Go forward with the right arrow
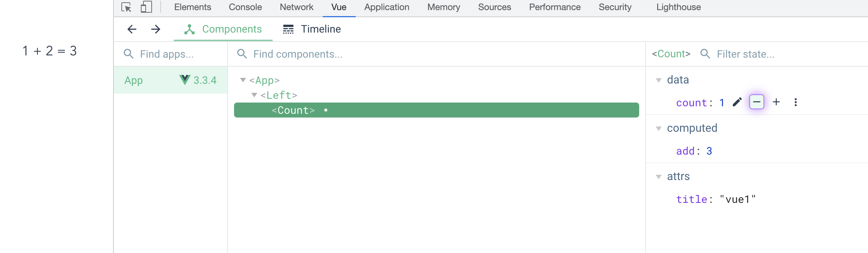Viewport: 868px width, 253px height. tap(156, 29)
